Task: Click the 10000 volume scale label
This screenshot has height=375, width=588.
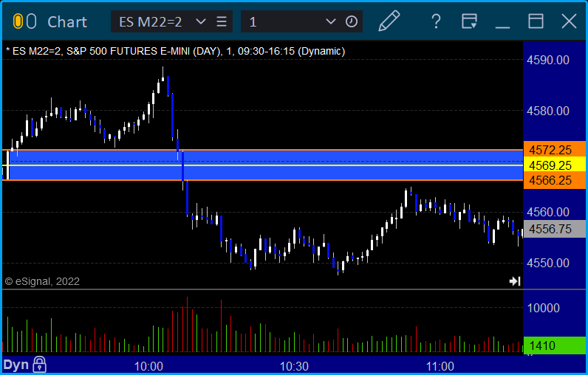Action: pos(544,308)
